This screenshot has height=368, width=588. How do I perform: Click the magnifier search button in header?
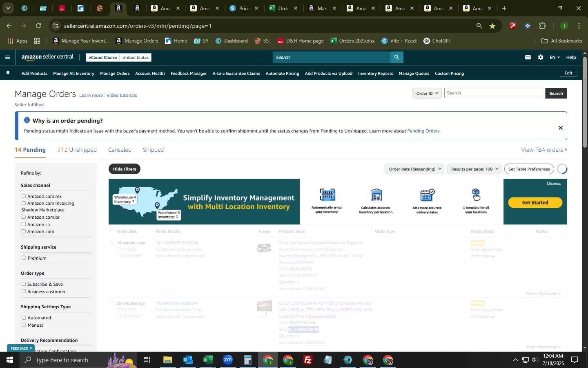coord(396,57)
